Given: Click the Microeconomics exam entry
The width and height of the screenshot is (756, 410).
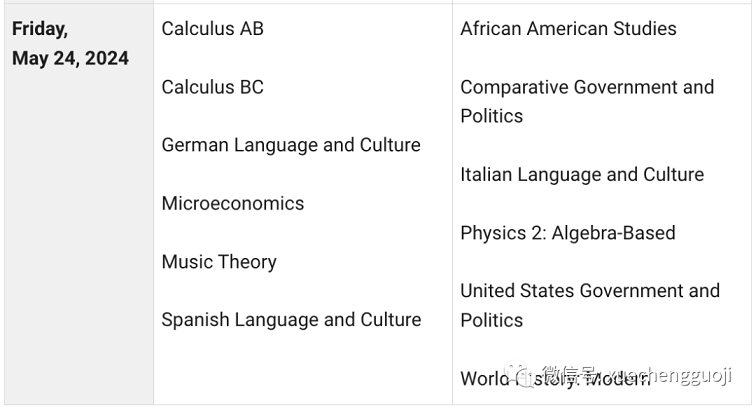Looking at the screenshot, I should [233, 203].
